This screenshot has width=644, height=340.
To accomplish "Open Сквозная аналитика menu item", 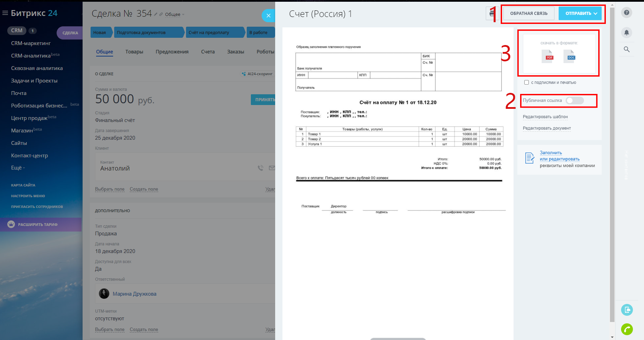I will (37, 68).
